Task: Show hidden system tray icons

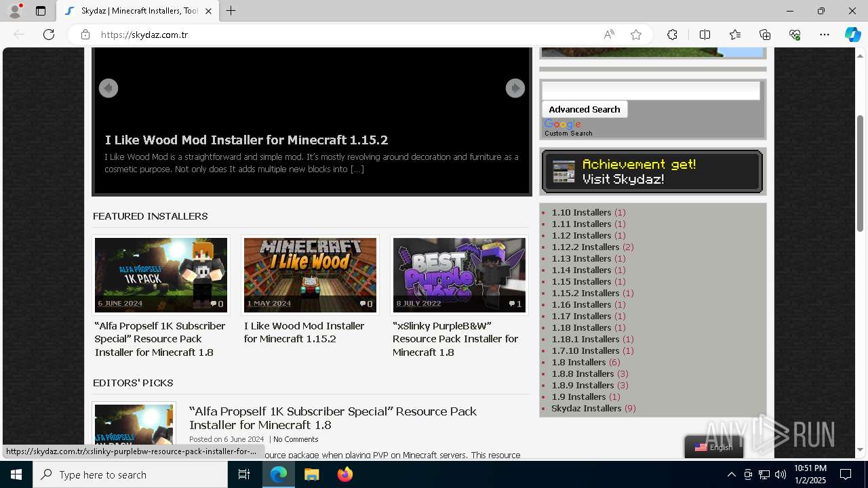Action: coord(731,474)
